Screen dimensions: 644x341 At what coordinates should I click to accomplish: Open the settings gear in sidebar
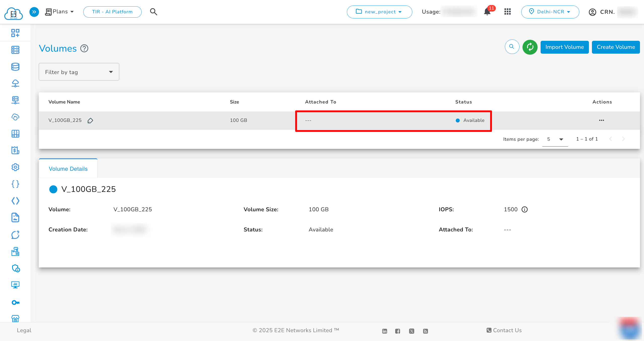(x=15, y=167)
